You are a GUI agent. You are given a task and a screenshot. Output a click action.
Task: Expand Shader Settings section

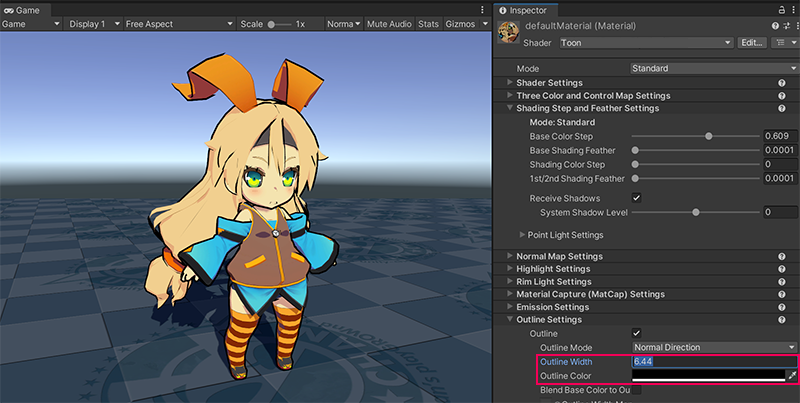point(510,83)
